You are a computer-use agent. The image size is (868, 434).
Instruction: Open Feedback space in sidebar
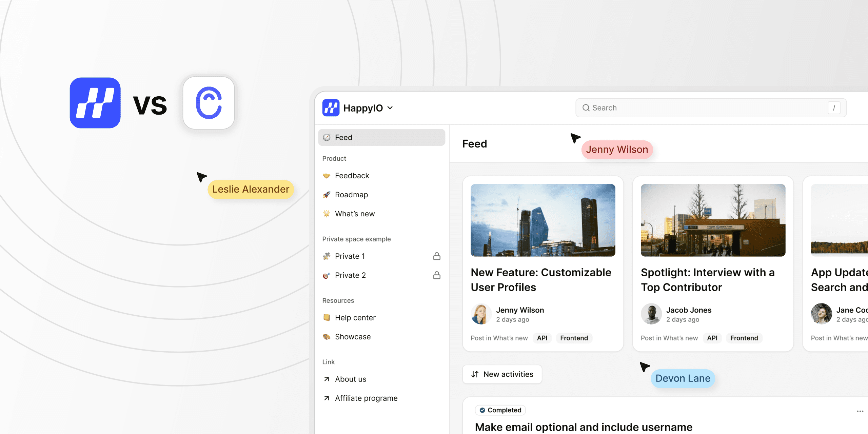pos(352,176)
